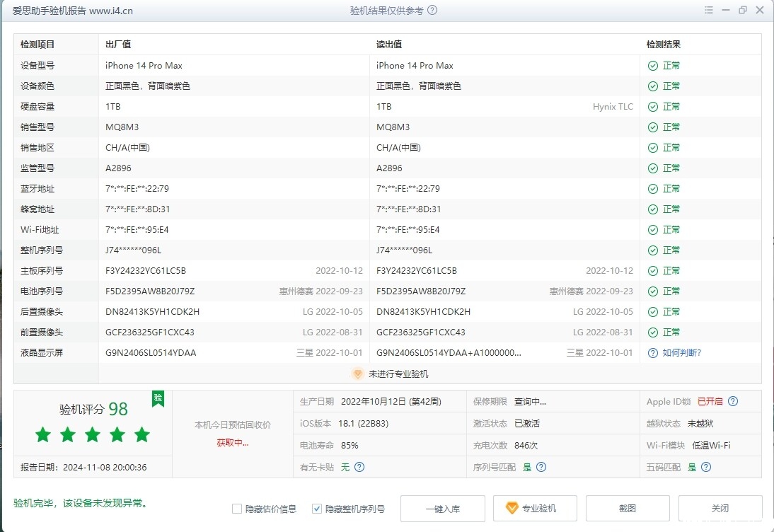Click the help icon beside 验机结果仅供参考
This screenshot has height=532, width=774.
point(432,11)
